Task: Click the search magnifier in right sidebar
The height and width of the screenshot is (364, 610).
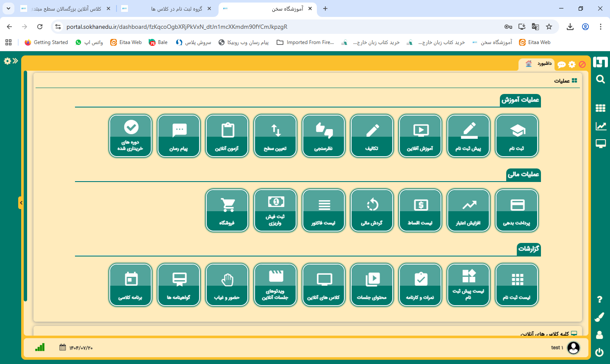Action: 600,79
